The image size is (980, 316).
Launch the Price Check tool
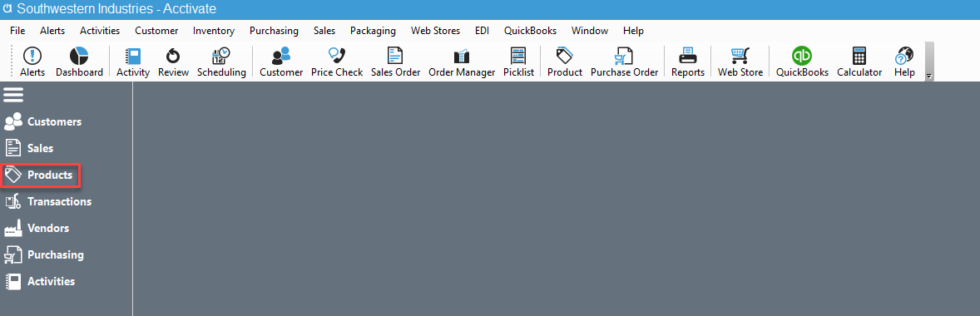337,62
